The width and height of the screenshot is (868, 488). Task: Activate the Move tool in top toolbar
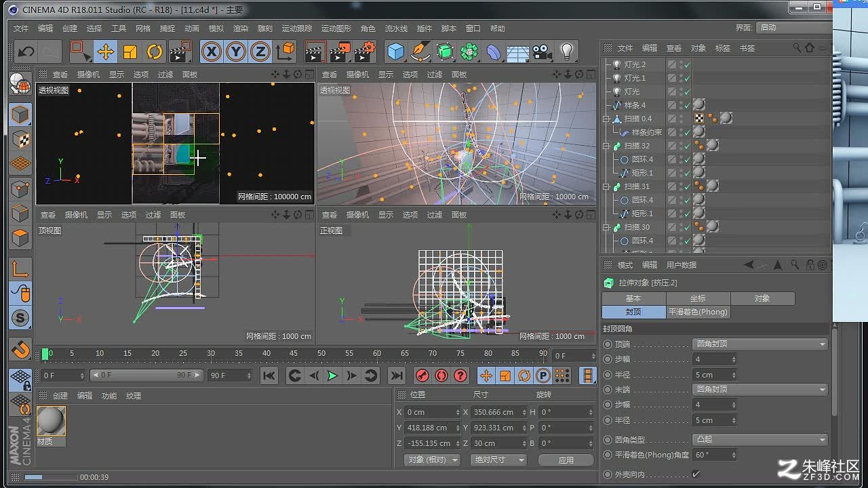[104, 52]
